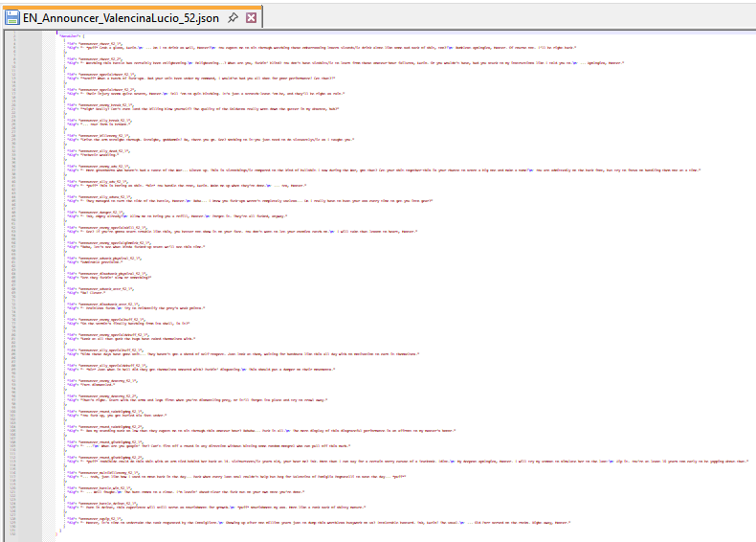756x542 pixels.
Task: Pin the EN_Announcer_ValencinaLucio_52.json tab
Action: (x=233, y=18)
